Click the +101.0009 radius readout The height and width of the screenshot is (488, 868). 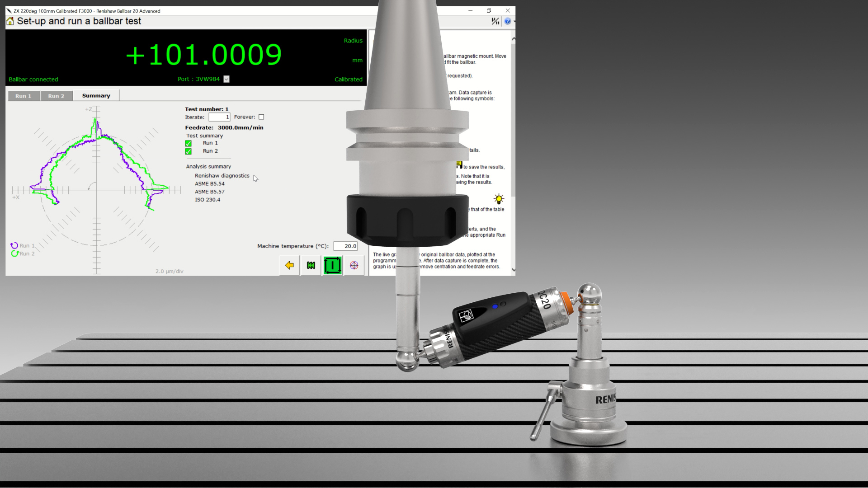point(203,55)
